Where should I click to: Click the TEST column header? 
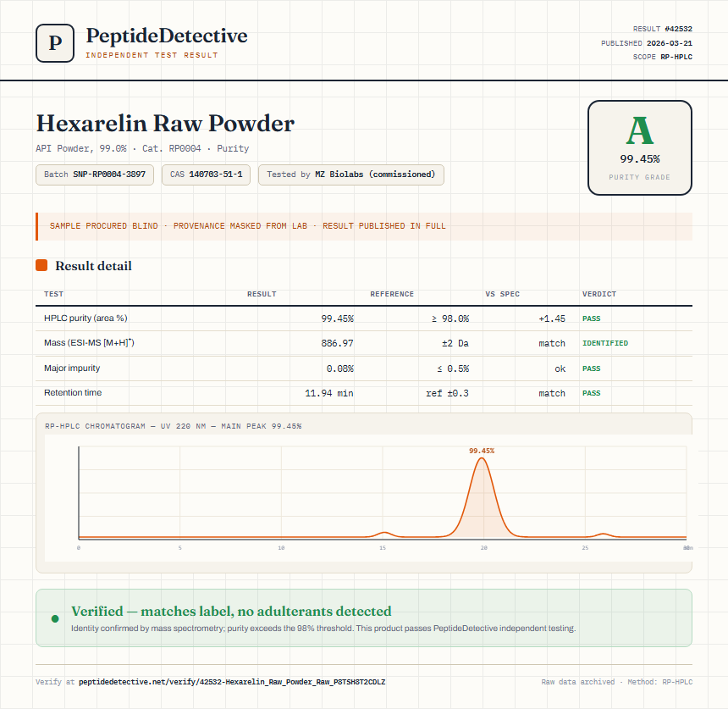coord(54,294)
